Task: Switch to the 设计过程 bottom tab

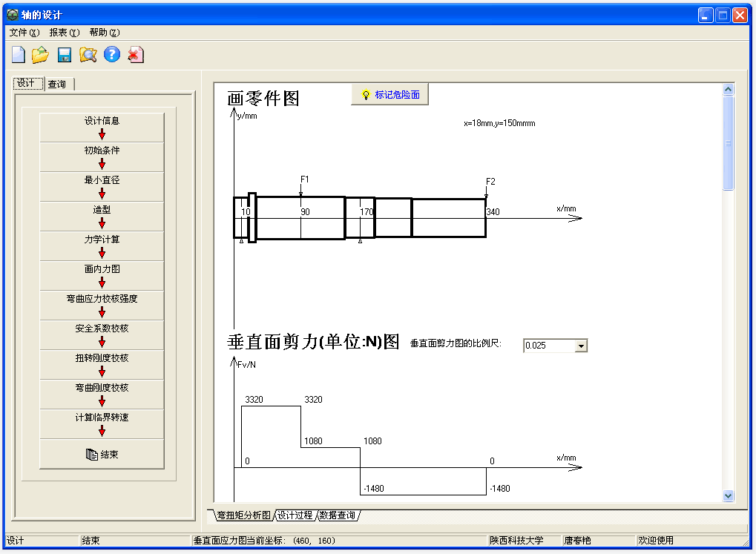Action: (295, 515)
